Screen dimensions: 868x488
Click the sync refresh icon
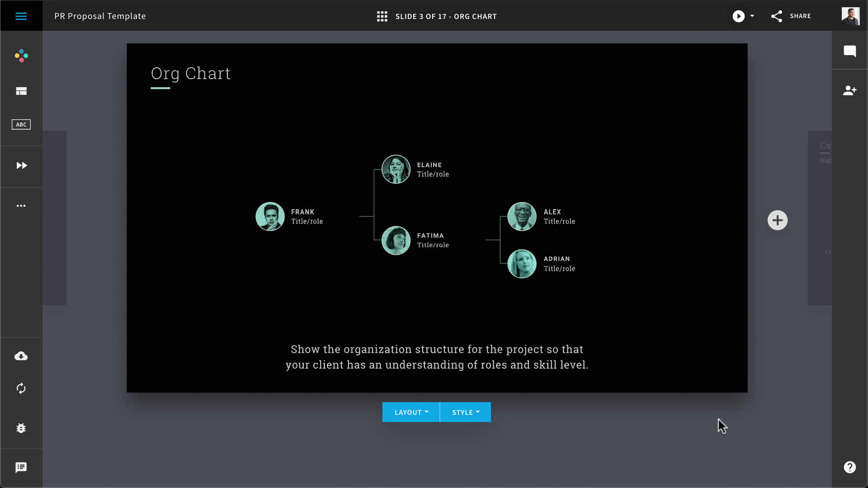pyautogui.click(x=21, y=388)
